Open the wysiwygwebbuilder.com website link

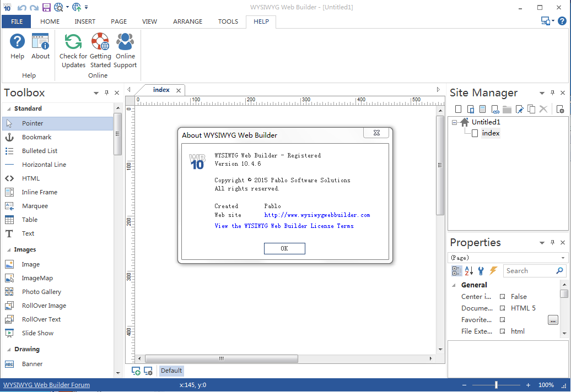point(317,215)
